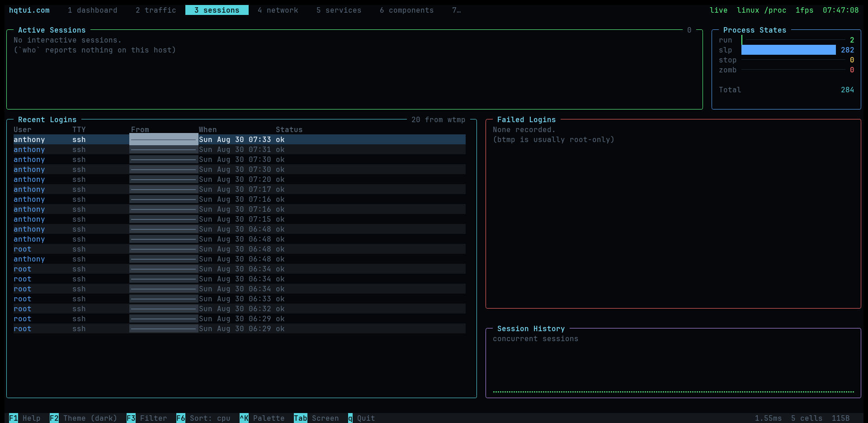The width and height of the screenshot is (868, 423).
Task: Open the 6 components tab
Action: 407,10
